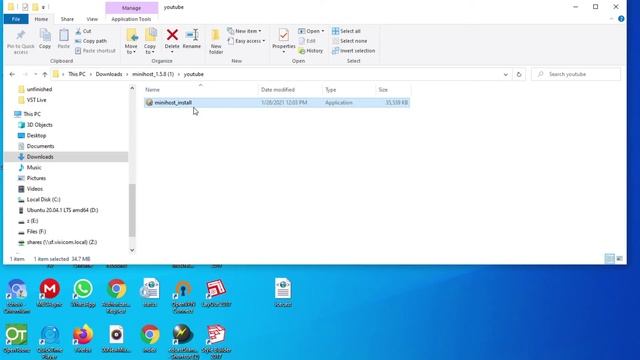Click in the Search youtube field
The image size is (640, 360).
[x=576, y=74]
